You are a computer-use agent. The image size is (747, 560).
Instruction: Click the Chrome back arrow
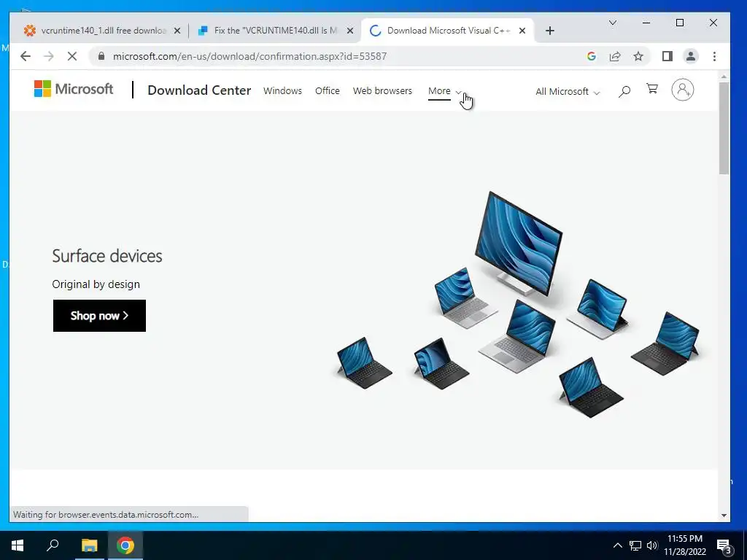(x=26, y=56)
